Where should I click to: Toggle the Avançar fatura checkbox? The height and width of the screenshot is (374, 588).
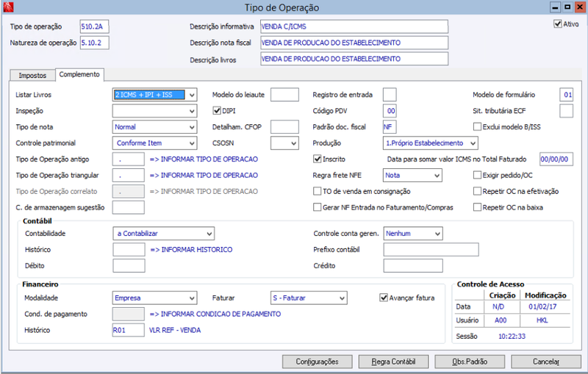(384, 298)
